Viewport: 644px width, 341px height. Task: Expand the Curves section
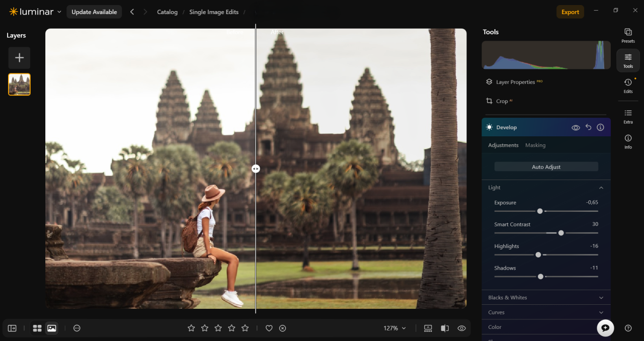click(546, 312)
